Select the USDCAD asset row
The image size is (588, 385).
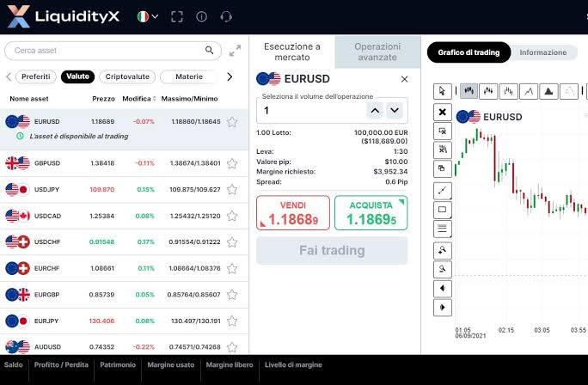click(124, 216)
